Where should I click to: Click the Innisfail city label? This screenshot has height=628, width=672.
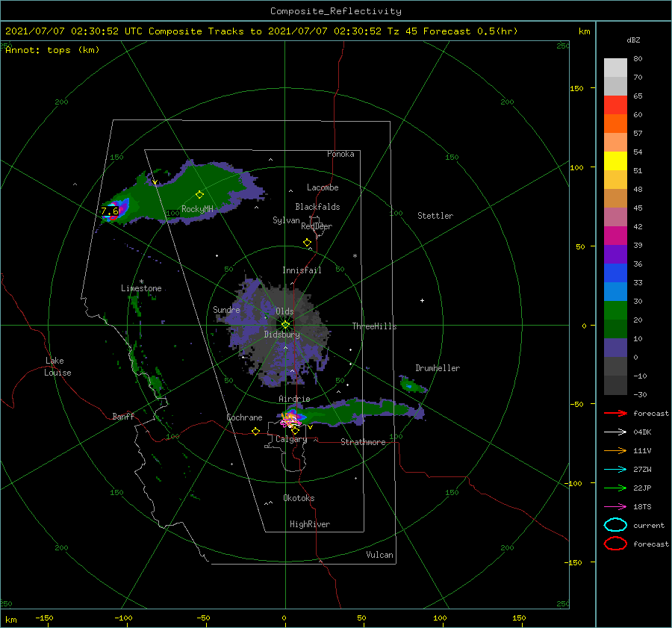[302, 270]
